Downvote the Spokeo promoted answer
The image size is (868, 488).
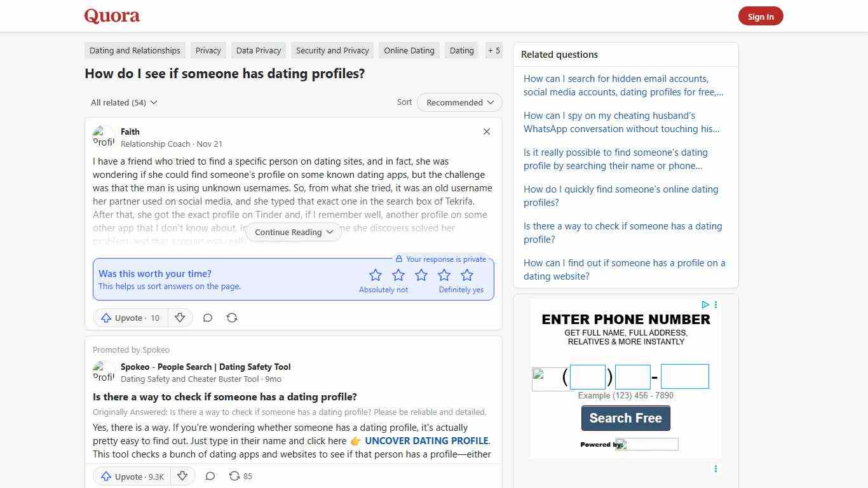click(182, 476)
